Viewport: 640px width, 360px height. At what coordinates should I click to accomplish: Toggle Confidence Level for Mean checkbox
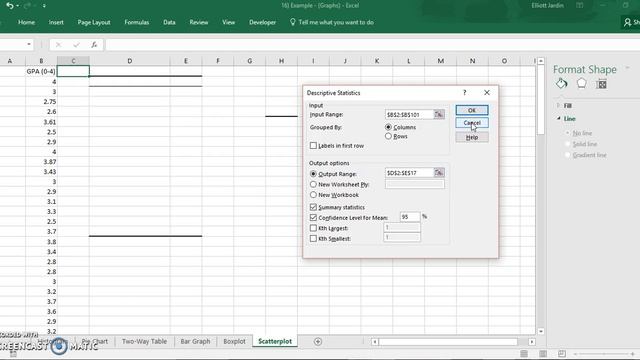click(313, 218)
